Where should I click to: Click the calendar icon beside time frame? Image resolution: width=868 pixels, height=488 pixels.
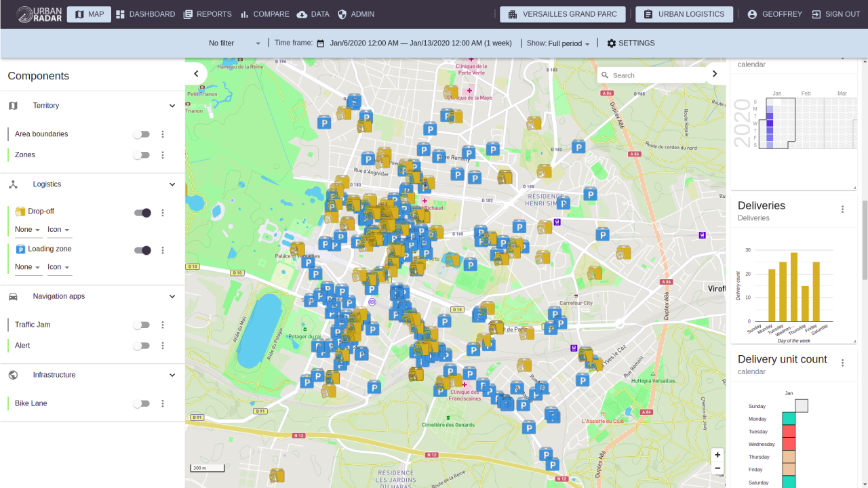pos(321,43)
